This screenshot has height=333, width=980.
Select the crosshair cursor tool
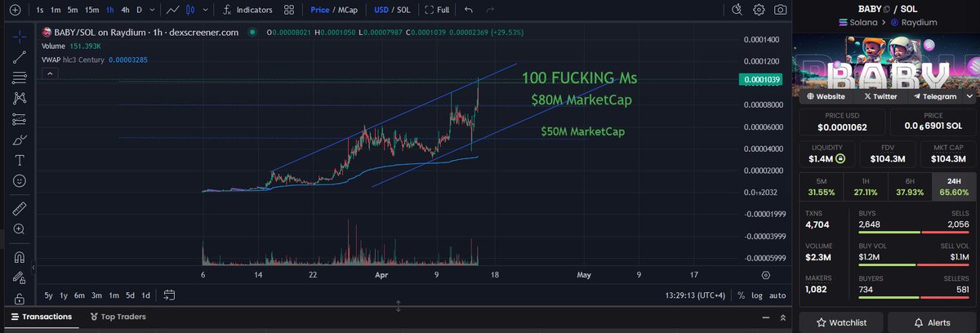(20, 36)
